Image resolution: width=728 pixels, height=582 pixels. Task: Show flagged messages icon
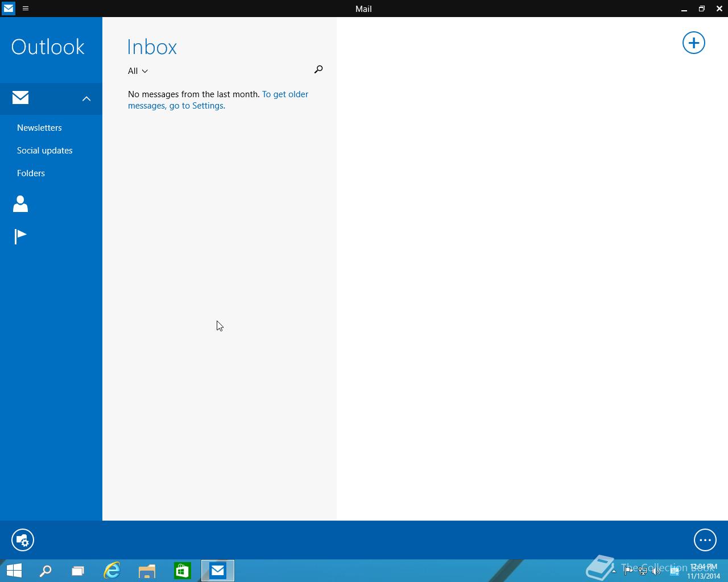tap(20, 236)
